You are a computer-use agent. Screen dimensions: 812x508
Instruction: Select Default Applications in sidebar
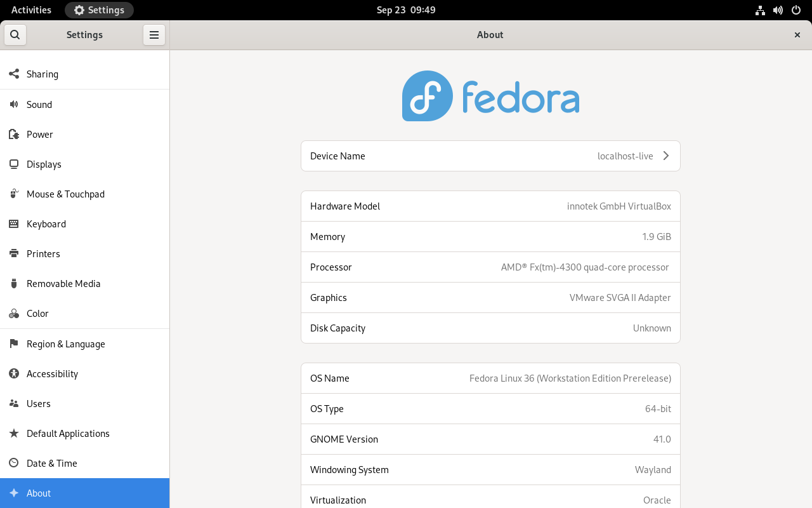coord(85,433)
